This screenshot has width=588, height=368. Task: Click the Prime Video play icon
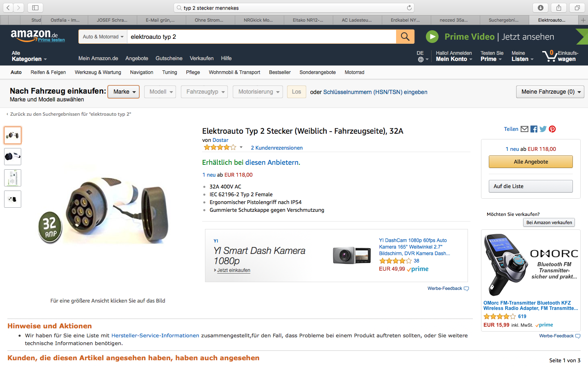(x=432, y=37)
